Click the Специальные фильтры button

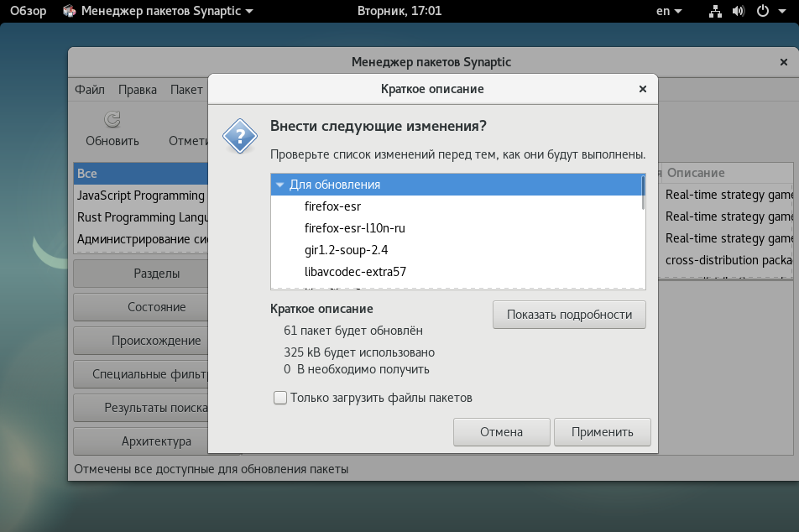[141, 374]
